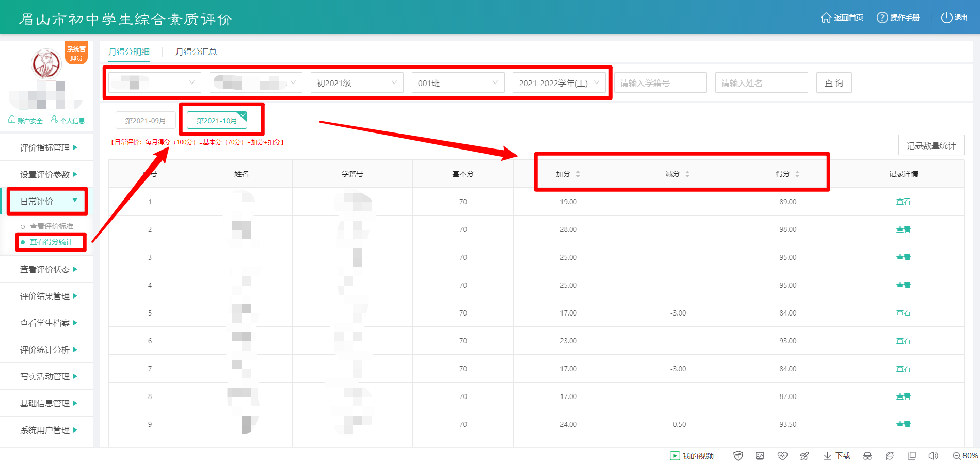Switch to 月得分汇总 tab

196,52
